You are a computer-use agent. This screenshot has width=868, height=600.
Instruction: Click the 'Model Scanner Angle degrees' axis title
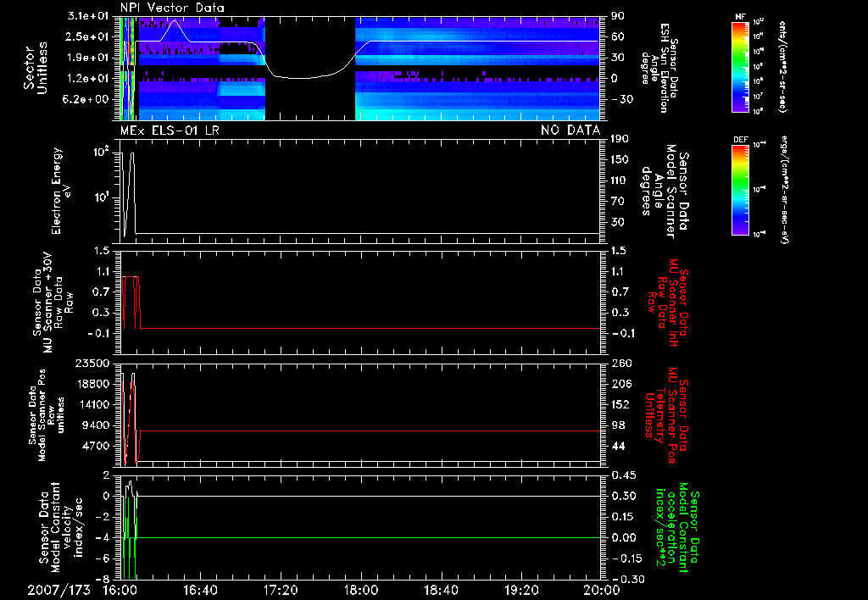point(665,192)
